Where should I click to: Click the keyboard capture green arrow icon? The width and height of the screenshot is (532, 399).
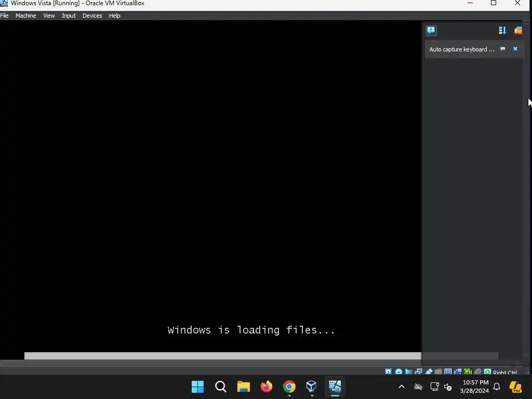487,371
